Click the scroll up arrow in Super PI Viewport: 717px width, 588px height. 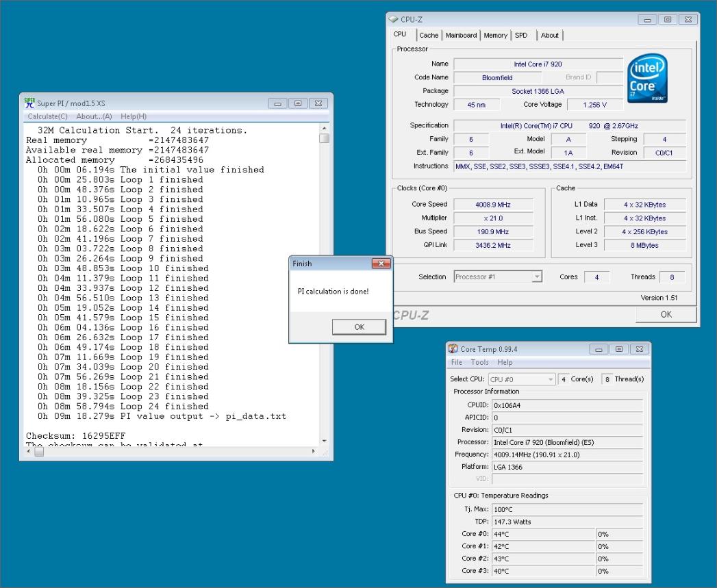324,129
